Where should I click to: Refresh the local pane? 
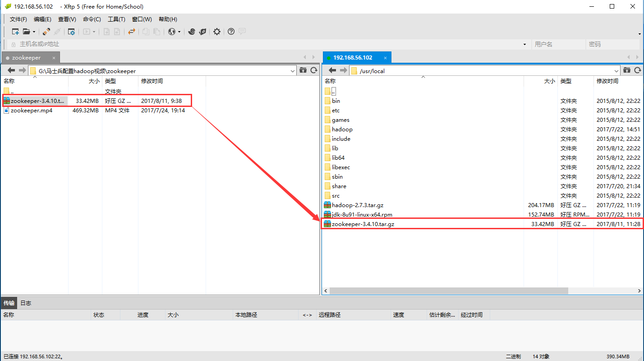coord(314,70)
